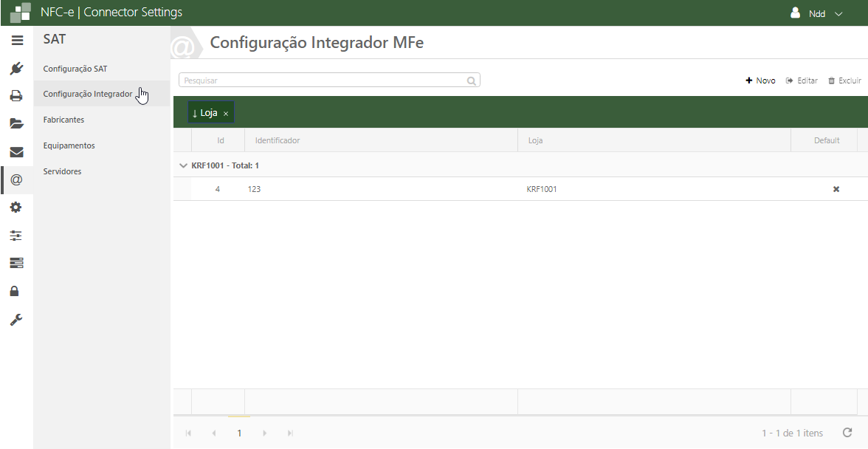Open Configuração SAT menu item

pos(75,69)
